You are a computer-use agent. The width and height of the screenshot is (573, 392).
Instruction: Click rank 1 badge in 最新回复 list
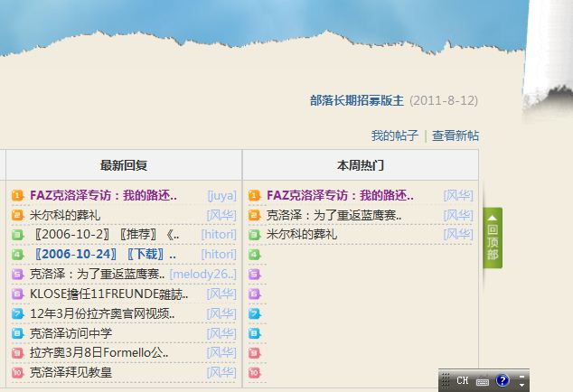pos(17,195)
